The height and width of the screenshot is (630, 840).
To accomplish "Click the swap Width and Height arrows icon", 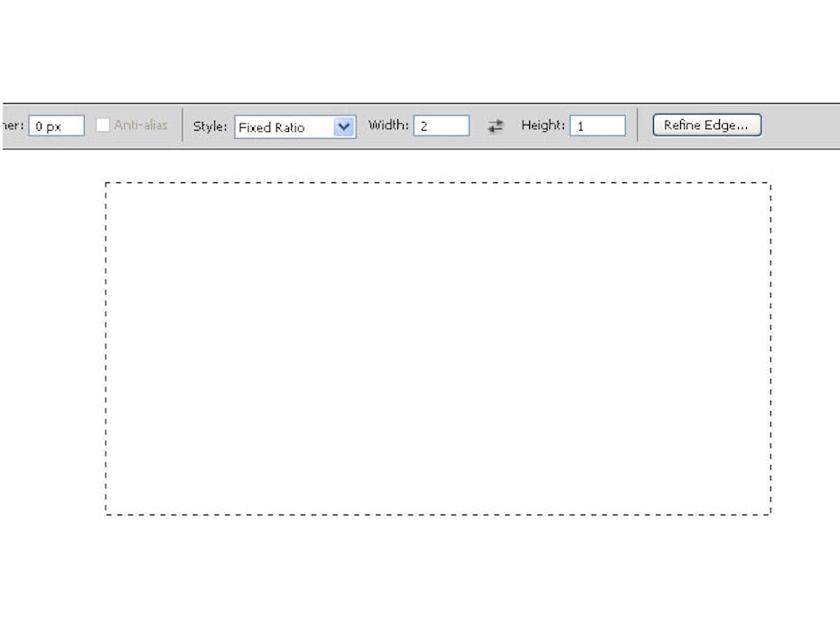I will tap(495, 126).
